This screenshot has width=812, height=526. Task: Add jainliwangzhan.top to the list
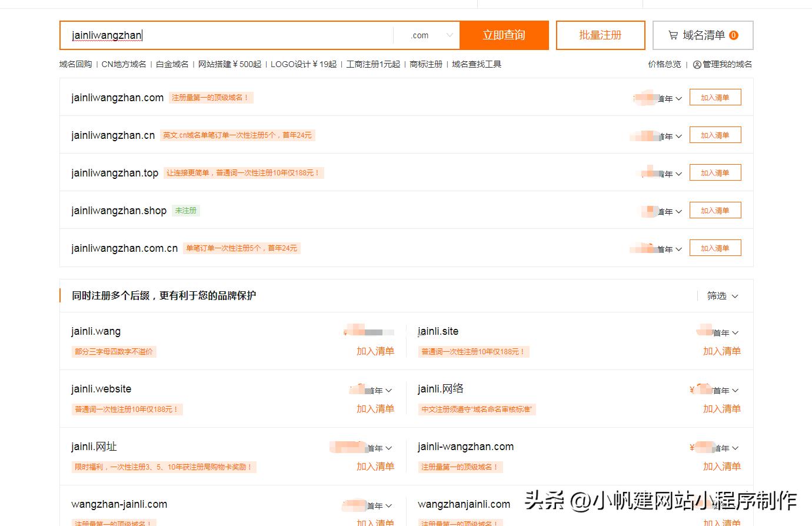click(x=715, y=172)
